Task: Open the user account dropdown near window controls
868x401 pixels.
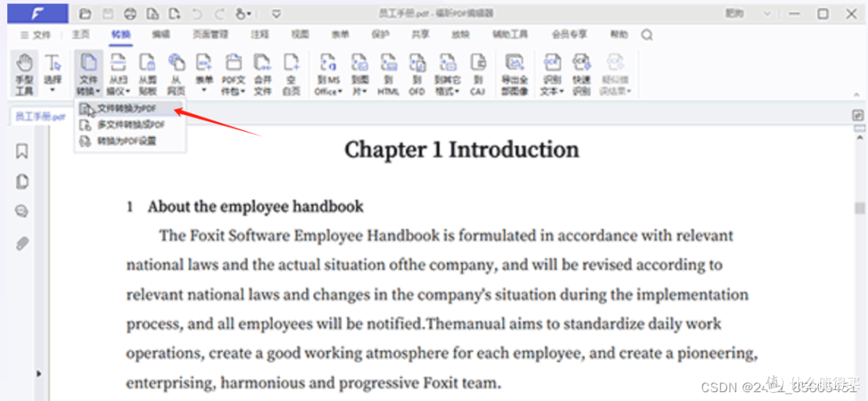Action: [x=767, y=14]
